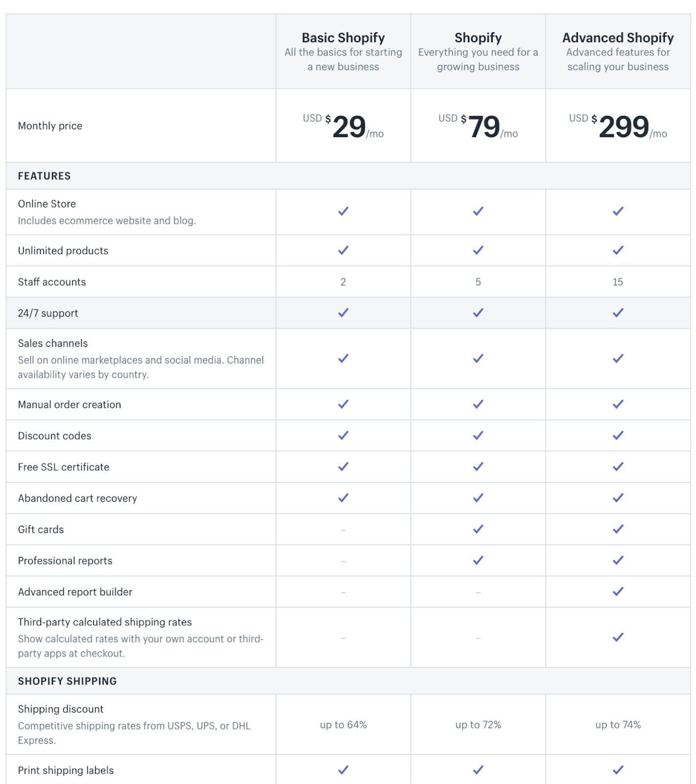Image resolution: width=696 pixels, height=784 pixels.
Task: Click the Print shipping labels checkmark under Advanced Shopify
Action: (x=618, y=770)
